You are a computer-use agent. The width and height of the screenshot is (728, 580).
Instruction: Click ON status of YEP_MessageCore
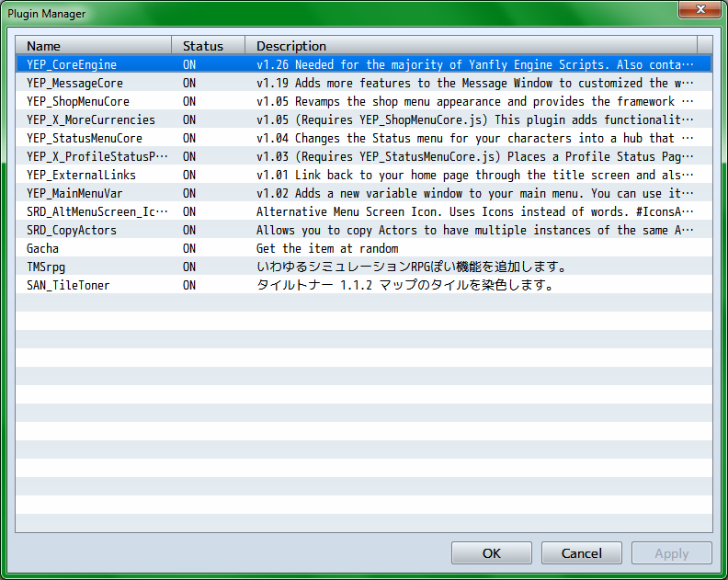click(x=189, y=83)
